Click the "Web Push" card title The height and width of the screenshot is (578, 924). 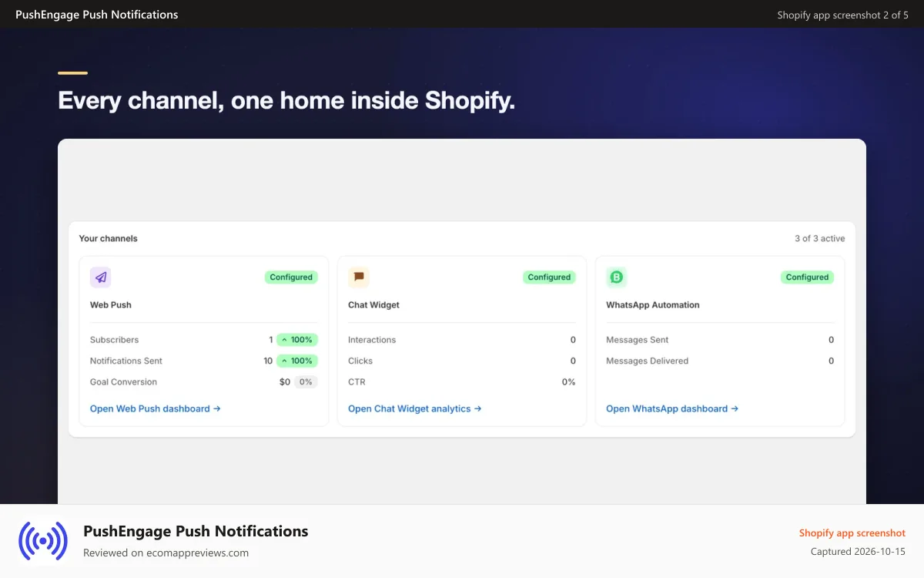[x=111, y=305]
